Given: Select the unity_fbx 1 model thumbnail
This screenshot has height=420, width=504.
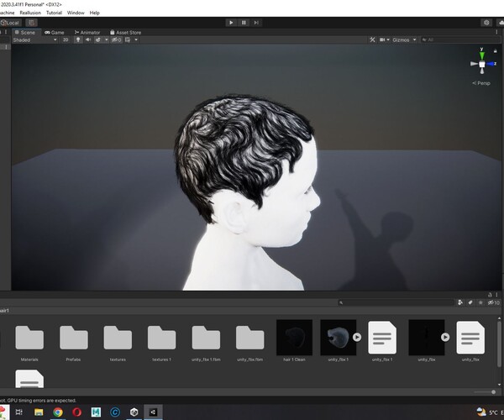Looking at the screenshot, I should pos(339,338).
